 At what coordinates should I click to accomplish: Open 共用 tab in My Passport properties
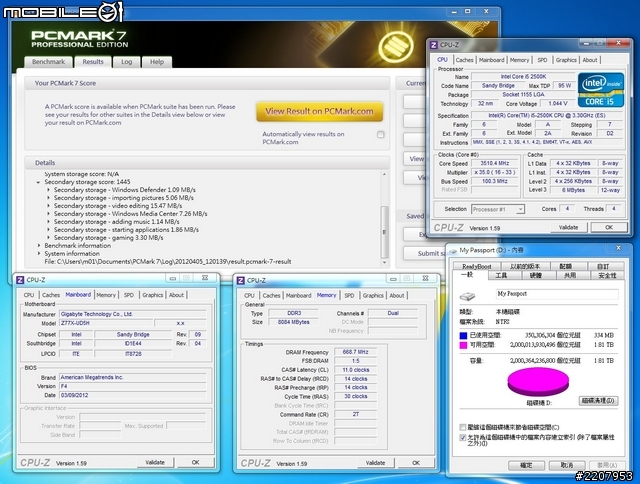point(570,275)
